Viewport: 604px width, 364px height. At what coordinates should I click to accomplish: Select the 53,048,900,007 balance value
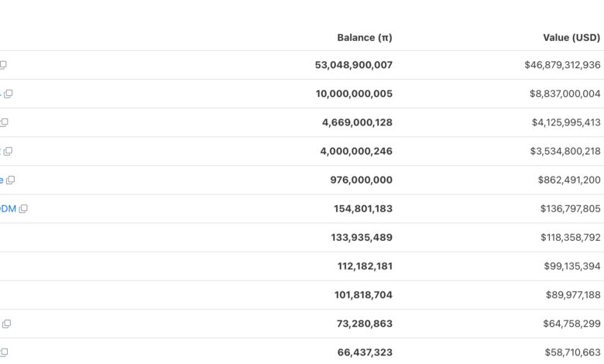(x=353, y=65)
